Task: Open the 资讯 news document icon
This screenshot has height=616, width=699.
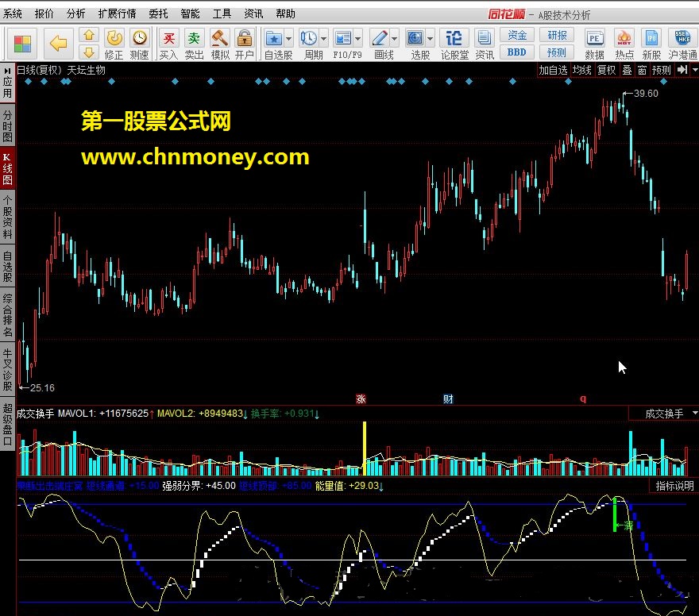Action: (484, 38)
